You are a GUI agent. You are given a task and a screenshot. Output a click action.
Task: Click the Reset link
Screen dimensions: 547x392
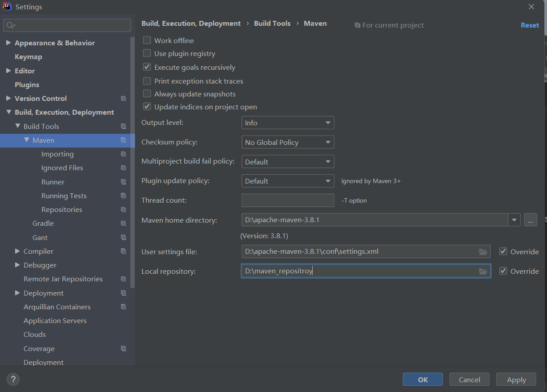(530, 25)
